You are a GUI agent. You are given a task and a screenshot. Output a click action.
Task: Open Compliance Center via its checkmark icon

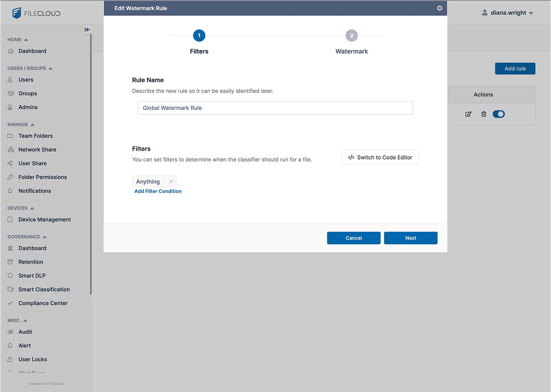click(x=11, y=303)
